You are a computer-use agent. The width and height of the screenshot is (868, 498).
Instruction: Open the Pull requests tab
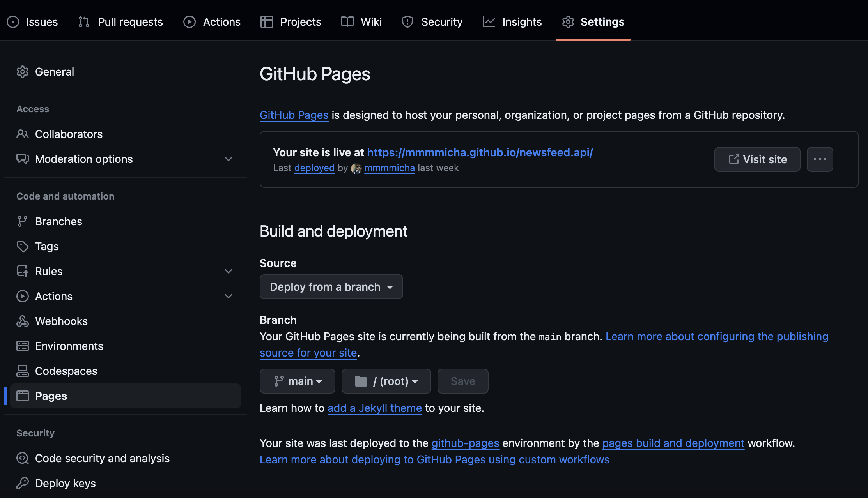click(x=120, y=22)
